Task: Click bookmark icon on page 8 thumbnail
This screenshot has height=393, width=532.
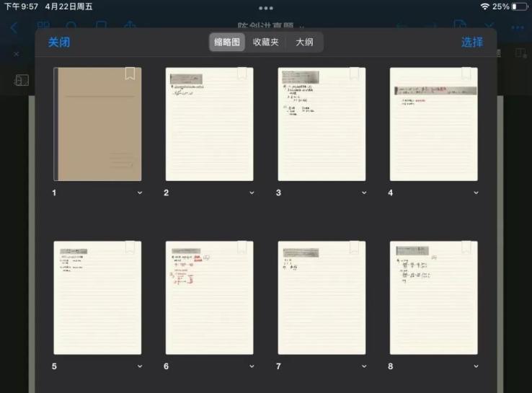Action: 466,247
